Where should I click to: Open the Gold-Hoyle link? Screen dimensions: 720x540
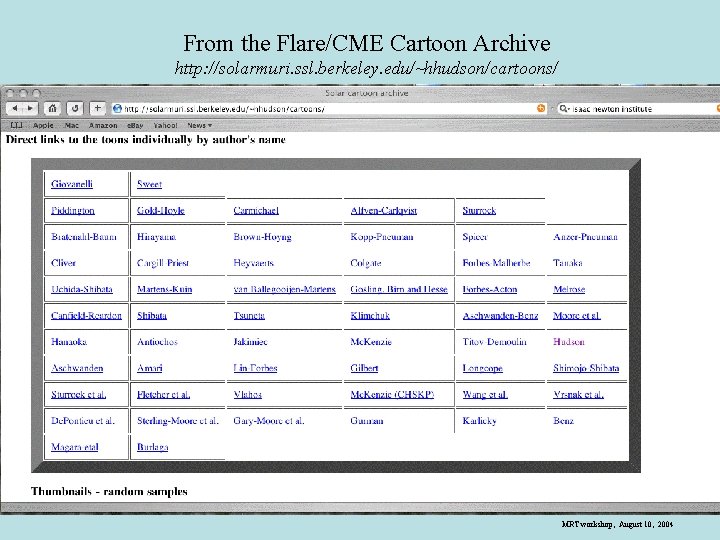click(x=161, y=210)
